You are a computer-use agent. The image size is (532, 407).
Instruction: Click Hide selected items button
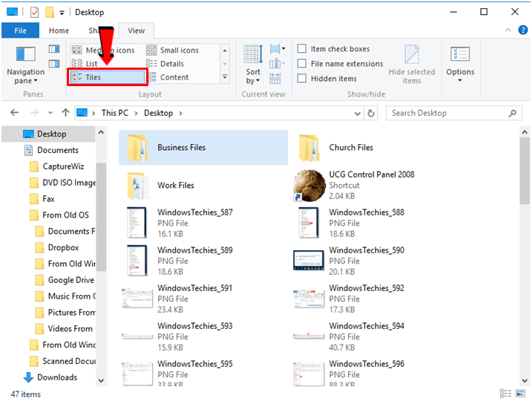412,65
